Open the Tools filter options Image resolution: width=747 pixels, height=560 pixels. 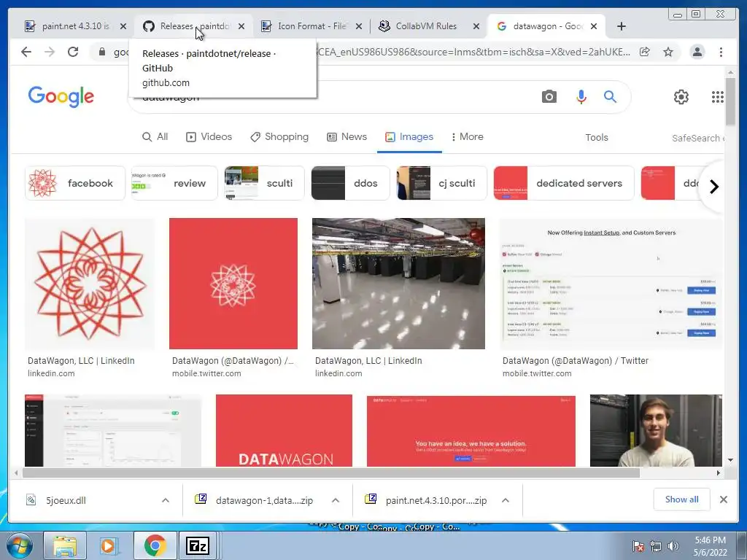click(597, 138)
